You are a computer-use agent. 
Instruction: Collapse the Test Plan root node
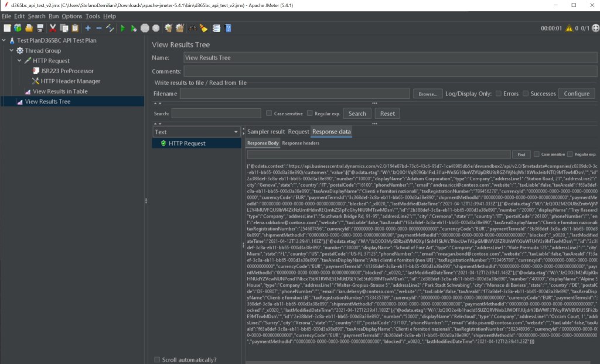(4, 40)
